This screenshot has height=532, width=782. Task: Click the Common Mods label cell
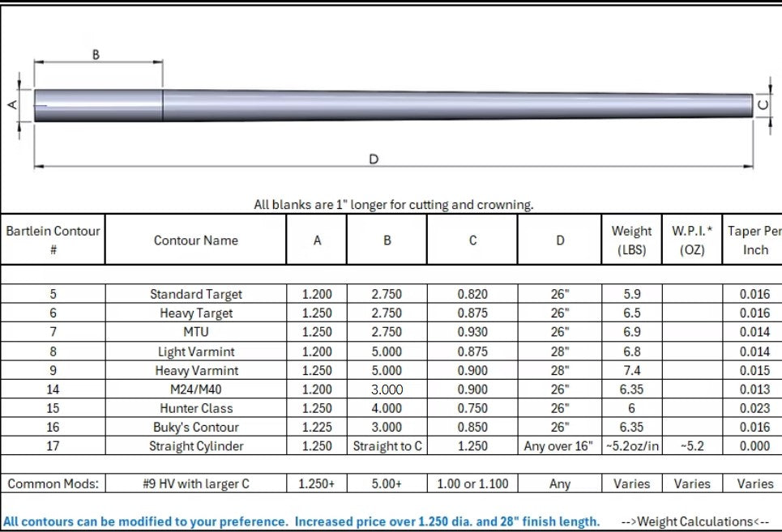53,484
